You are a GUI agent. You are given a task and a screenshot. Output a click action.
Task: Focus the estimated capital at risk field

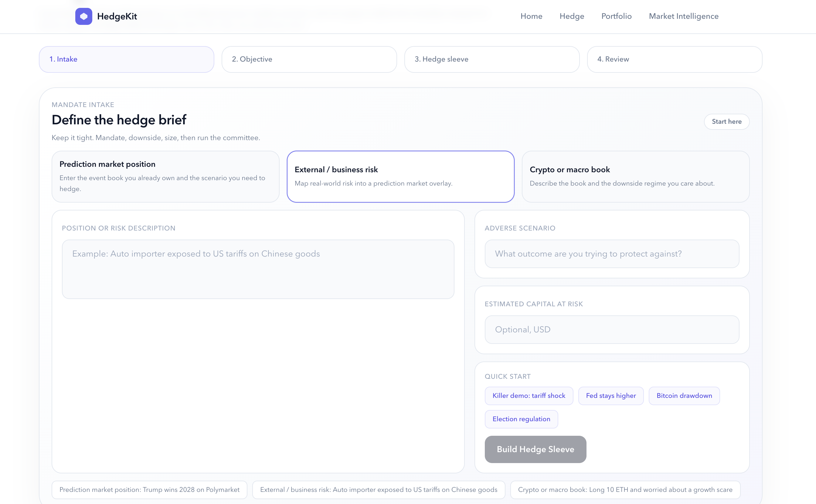point(611,329)
